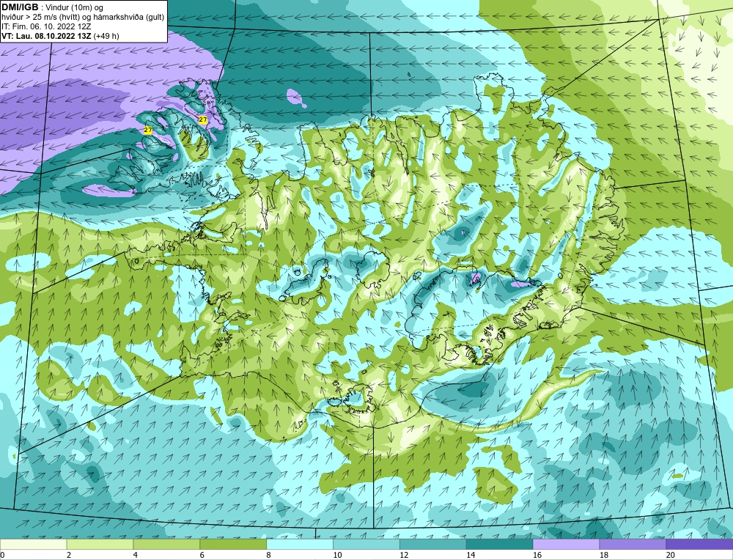Click the above 20 m/s violet swatch
Image resolution: width=733 pixels, height=560 pixels.
coord(699,544)
